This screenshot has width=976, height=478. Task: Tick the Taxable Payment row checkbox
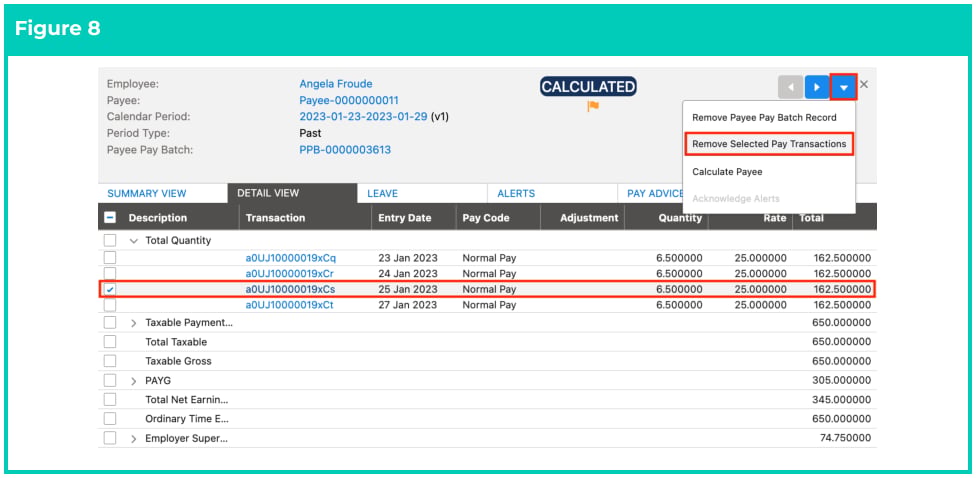point(110,322)
